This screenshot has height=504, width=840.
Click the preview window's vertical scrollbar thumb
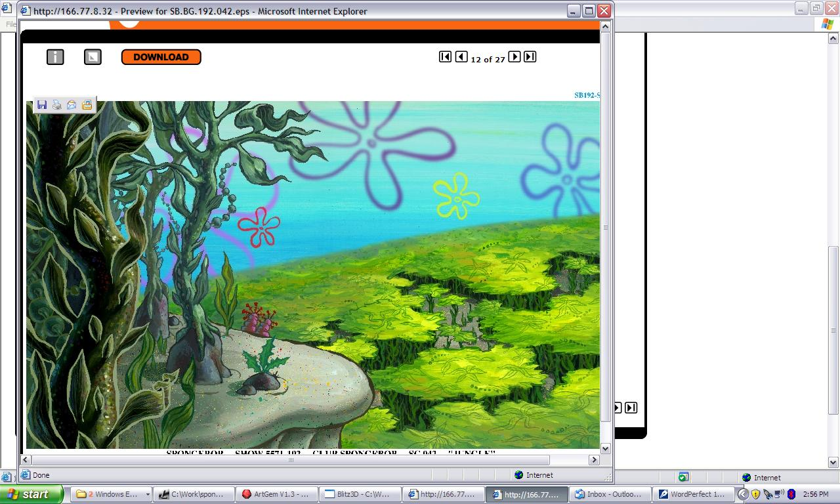click(x=606, y=227)
